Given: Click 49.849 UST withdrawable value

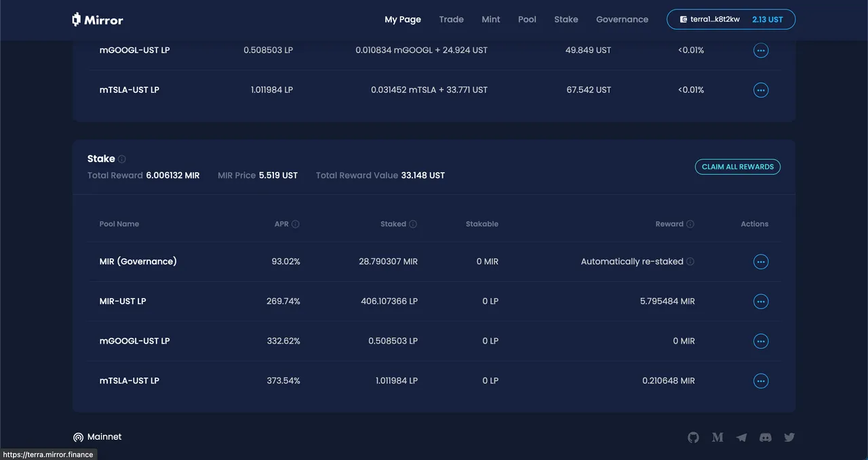Looking at the screenshot, I should 588,50.
